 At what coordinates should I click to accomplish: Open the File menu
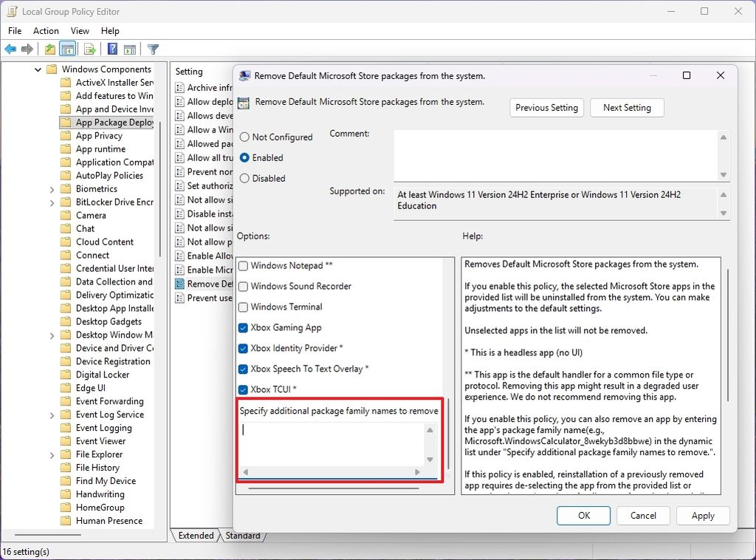pyautogui.click(x=15, y=31)
